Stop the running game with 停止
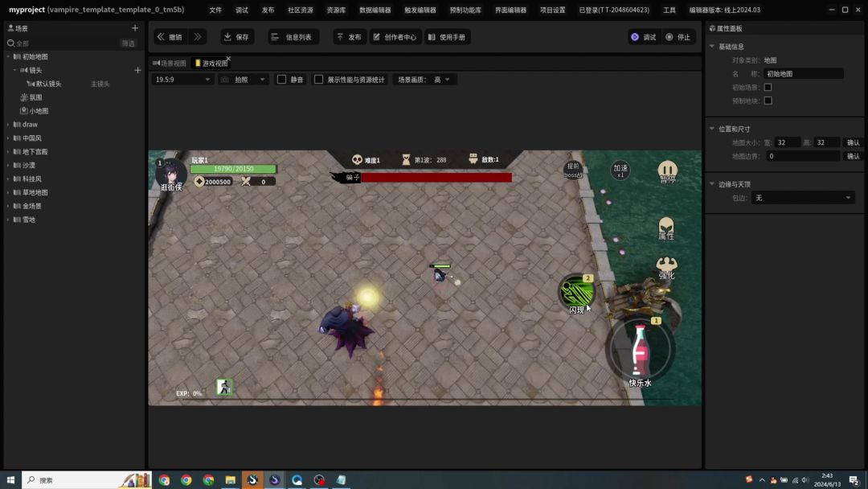This screenshot has height=489, width=868. pyautogui.click(x=678, y=37)
